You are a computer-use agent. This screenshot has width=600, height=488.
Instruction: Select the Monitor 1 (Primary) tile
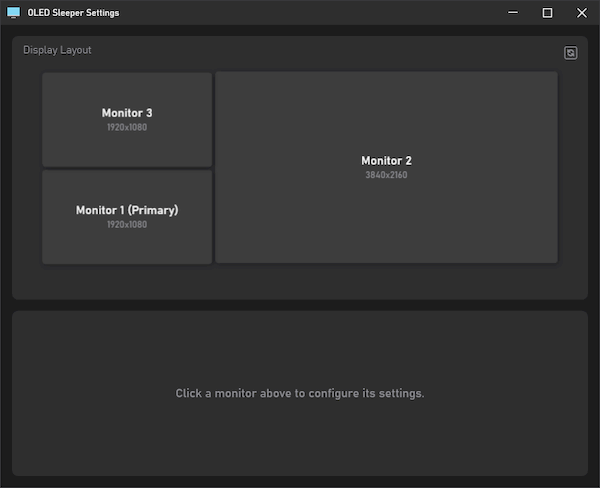tap(127, 243)
